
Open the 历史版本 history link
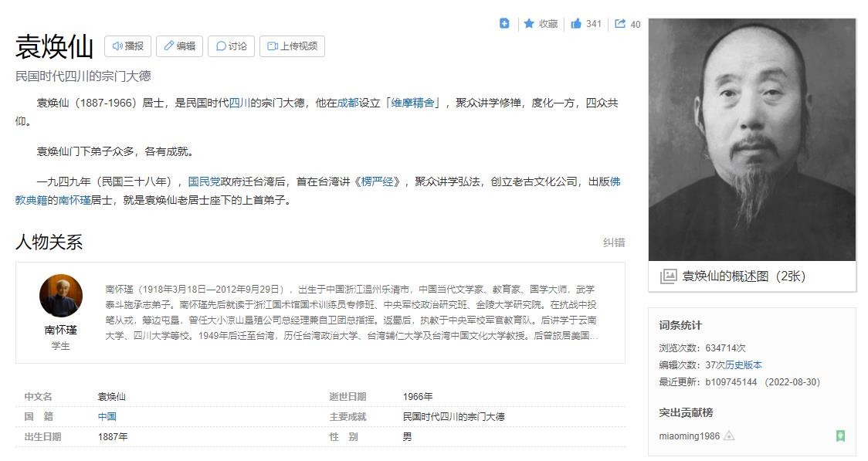(x=743, y=365)
